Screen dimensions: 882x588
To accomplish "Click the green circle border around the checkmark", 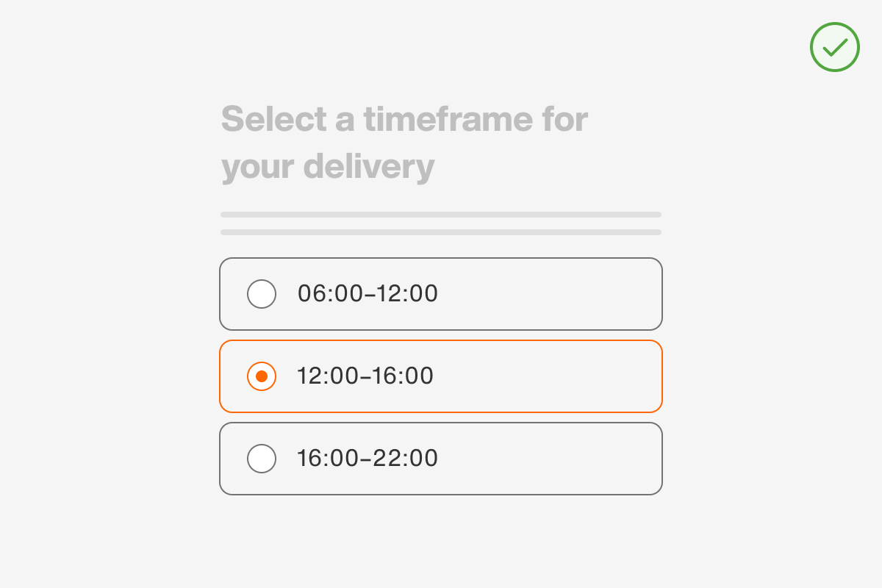I will (811, 48).
